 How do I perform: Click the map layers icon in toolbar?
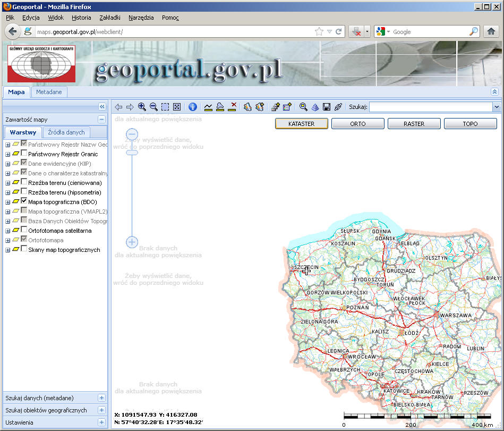coord(247,107)
